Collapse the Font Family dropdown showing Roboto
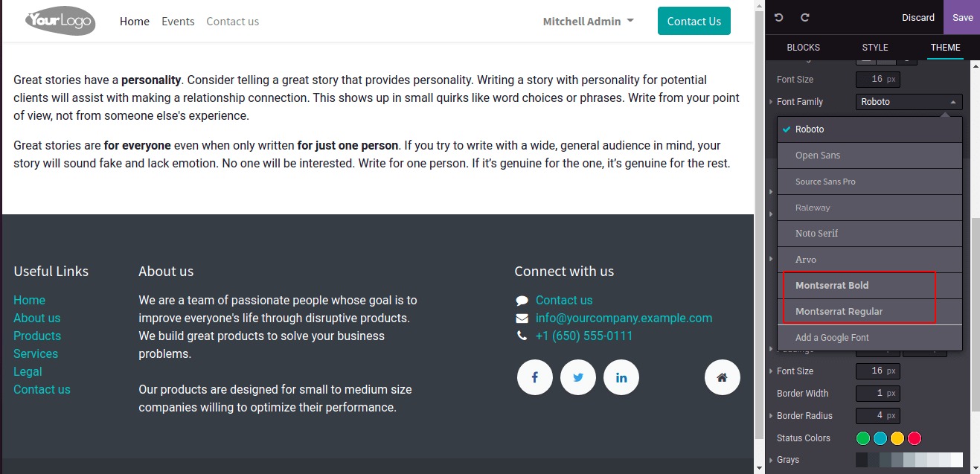 909,102
